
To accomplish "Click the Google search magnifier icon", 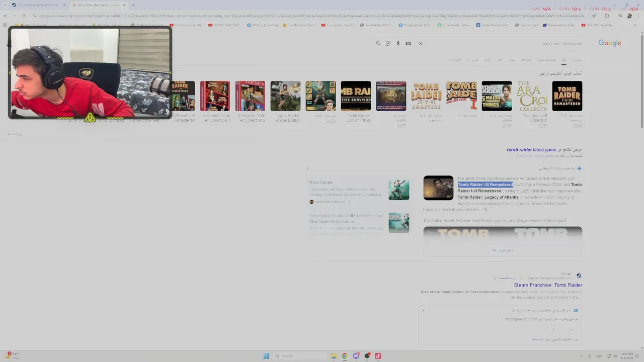I will tap(378, 43).
